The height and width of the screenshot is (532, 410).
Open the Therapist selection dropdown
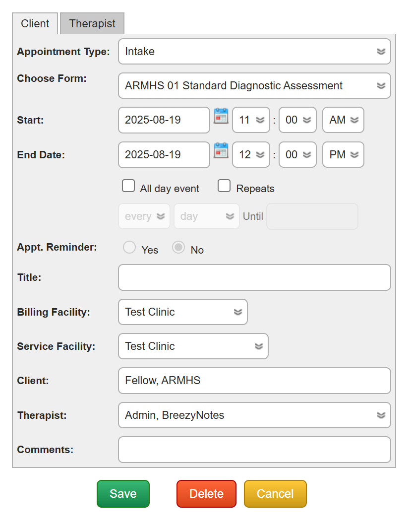coord(254,415)
